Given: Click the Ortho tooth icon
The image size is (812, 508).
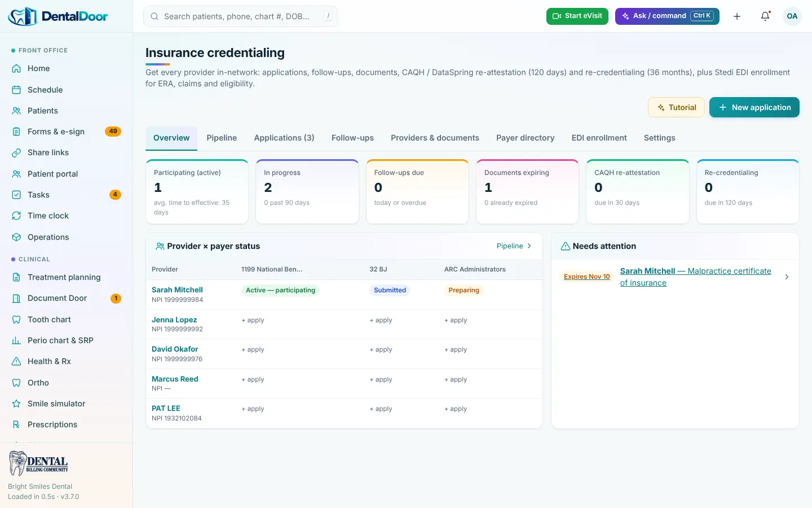Looking at the screenshot, I should coord(16,383).
